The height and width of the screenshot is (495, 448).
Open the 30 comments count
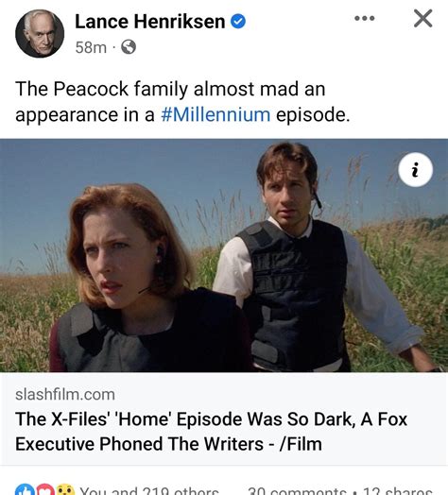(297, 490)
